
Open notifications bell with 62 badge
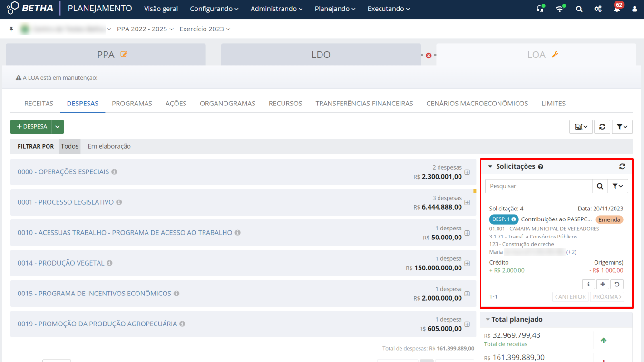click(x=617, y=8)
